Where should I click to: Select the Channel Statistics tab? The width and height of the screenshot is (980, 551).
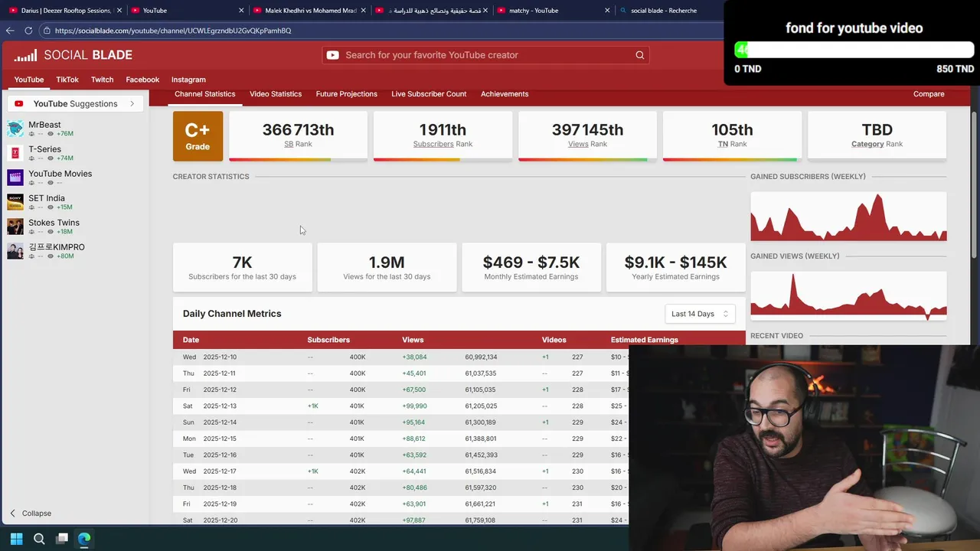click(204, 94)
